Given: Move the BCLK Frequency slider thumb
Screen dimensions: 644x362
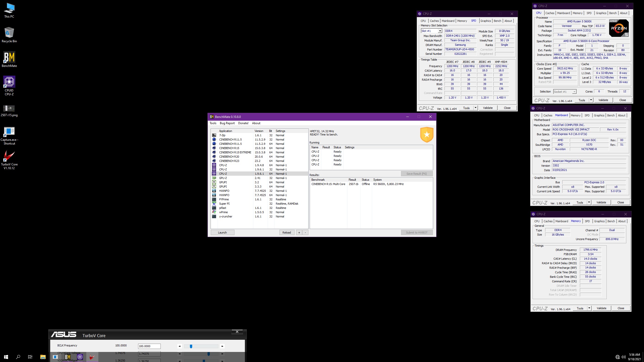Looking at the screenshot, I should 191,346.
